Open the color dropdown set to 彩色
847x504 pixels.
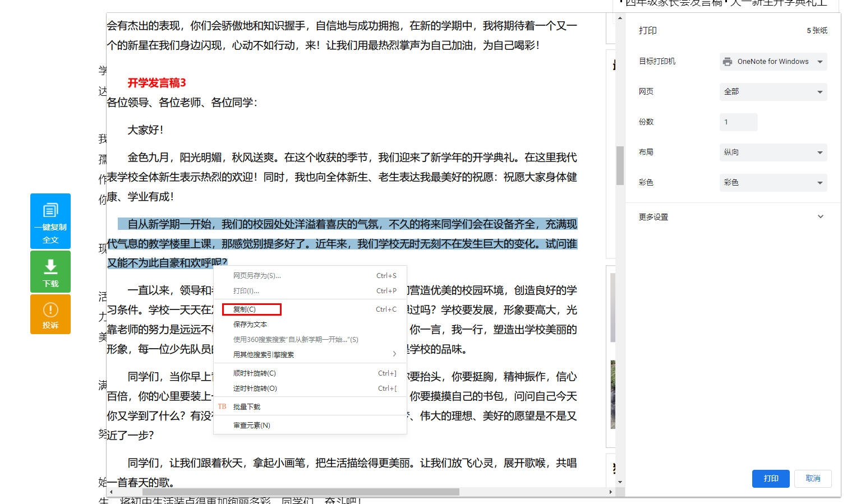click(773, 183)
